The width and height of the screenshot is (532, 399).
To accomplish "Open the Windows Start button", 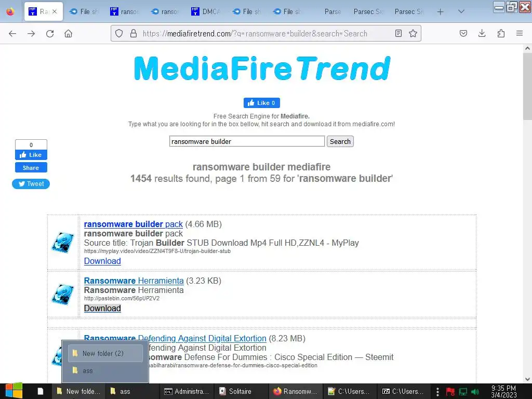I will pos(14,391).
